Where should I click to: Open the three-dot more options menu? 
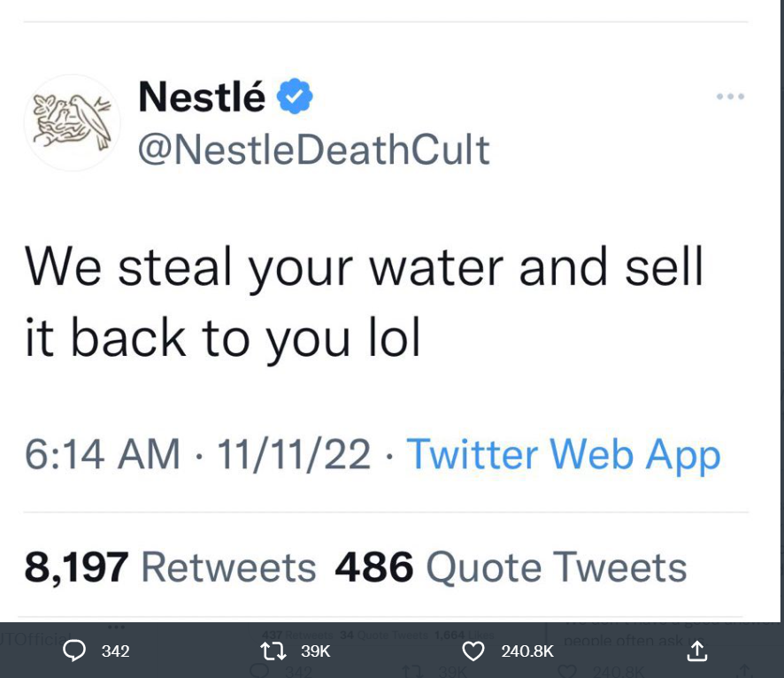(730, 96)
